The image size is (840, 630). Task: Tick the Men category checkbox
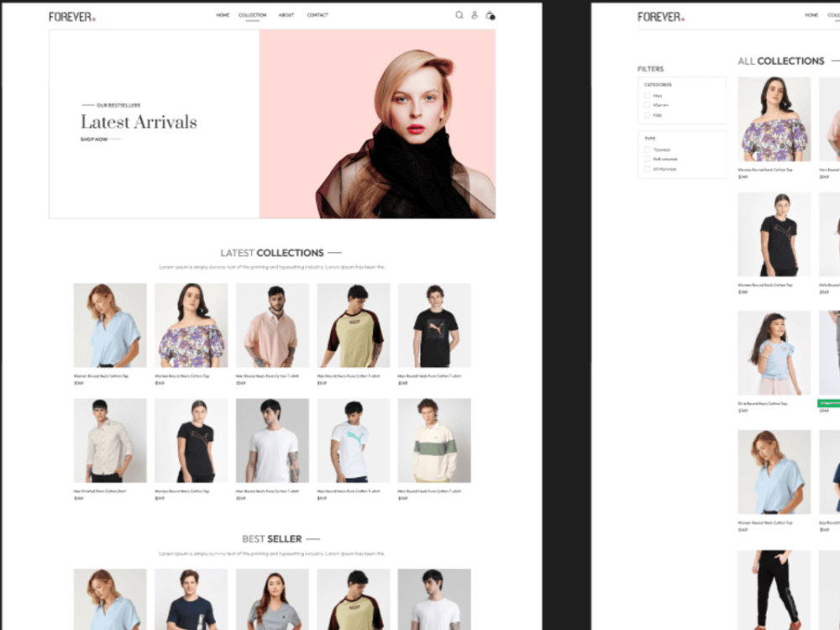pos(647,96)
